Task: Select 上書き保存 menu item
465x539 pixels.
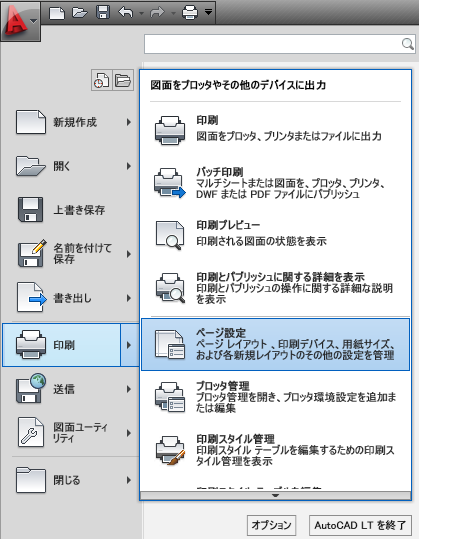Action: tap(70, 210)
